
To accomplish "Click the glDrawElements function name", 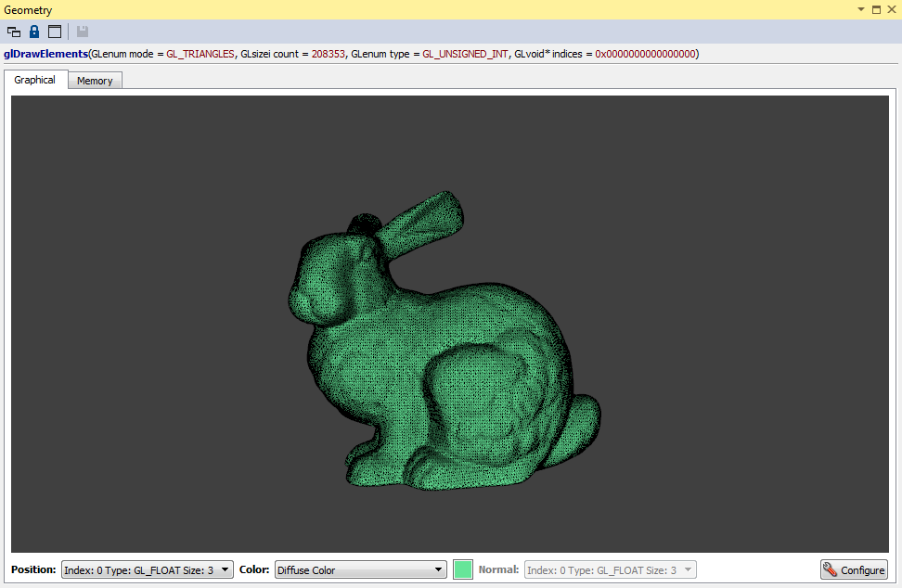I will 45,54.
